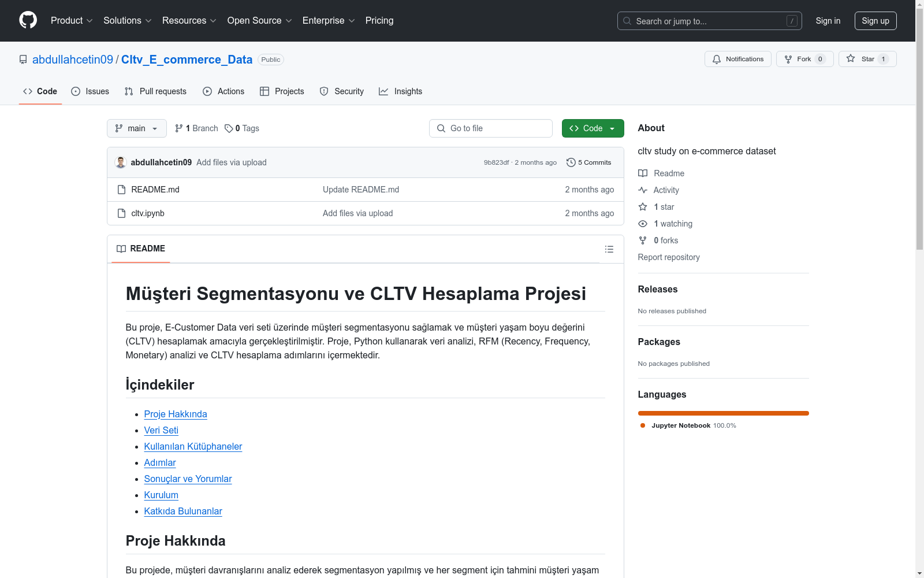
Task: Open the Insights tab
Action: click(400, 91)
